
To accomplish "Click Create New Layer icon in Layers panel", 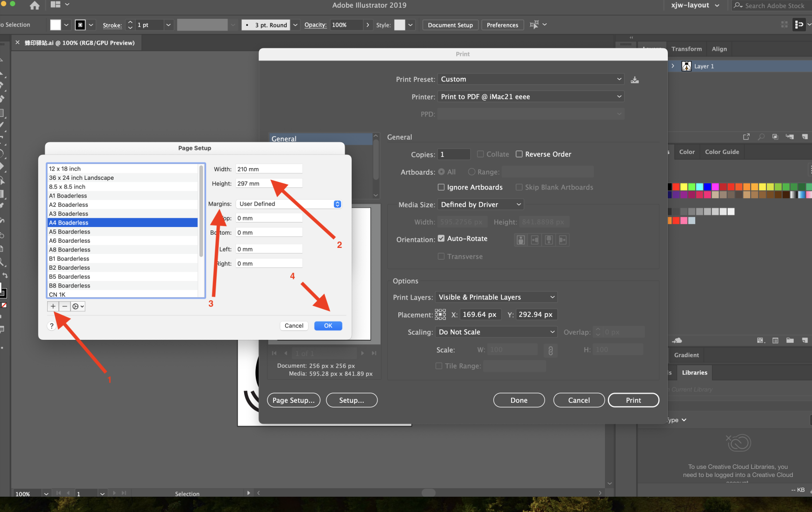I will pyautogui.click(x=805, y=137).
